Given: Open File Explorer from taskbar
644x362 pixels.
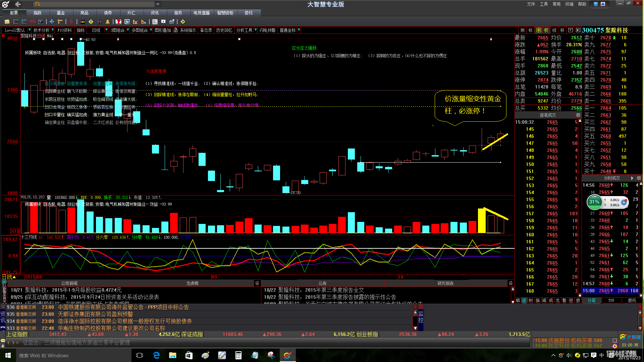Looking at the screenshot, I should [173, 355].
